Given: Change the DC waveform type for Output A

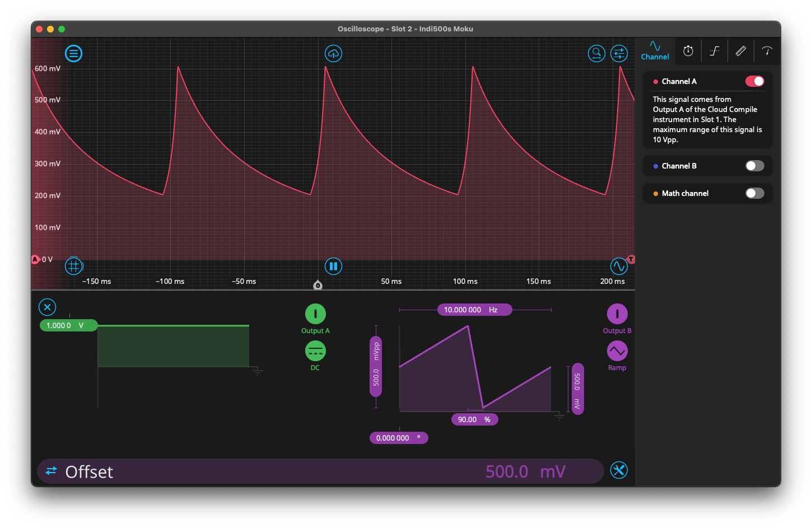Looking at the screenshot, I should [x=315, y=351].
